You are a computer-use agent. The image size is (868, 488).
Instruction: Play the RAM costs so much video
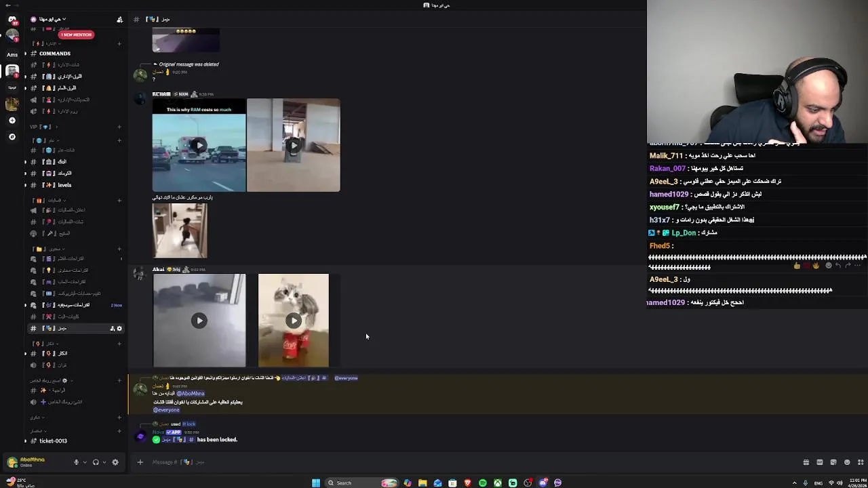tap(199, 145)
